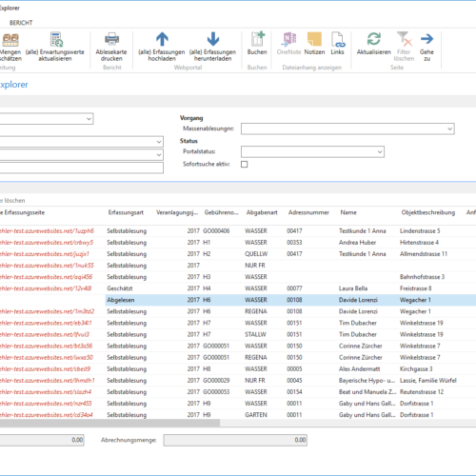Viewport: 476px width, 476px height.
Task: Click the Buchen icon
Action: click(x=258, y=39)
